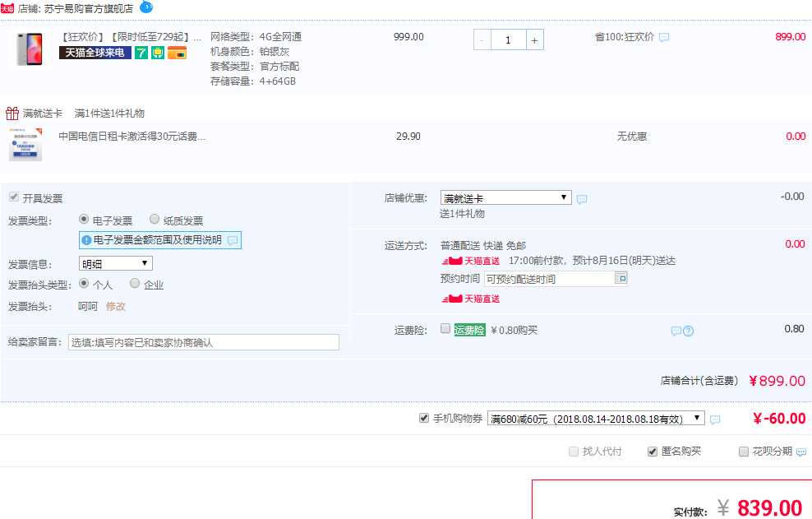Click the comment bubble in the 运费险 row
812x519 pixels.
click(676, 331)
